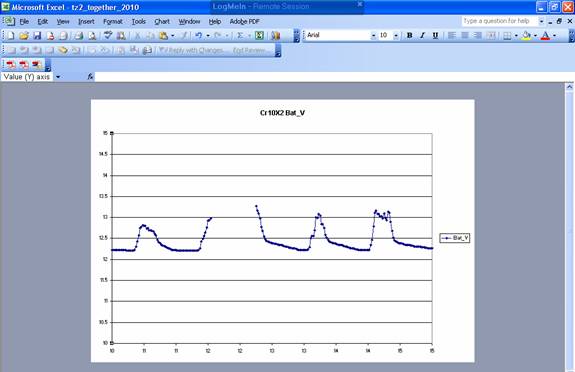Open the Format menu
The image size is (575, 372).
pos(113,22)
